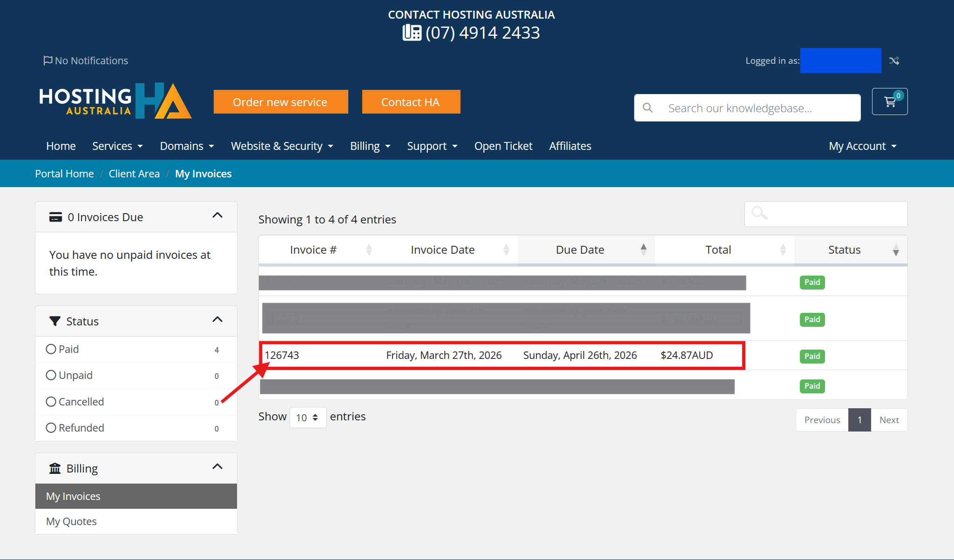Open the My Account dropdown
The image size is (954, 560).
[862, 146]
